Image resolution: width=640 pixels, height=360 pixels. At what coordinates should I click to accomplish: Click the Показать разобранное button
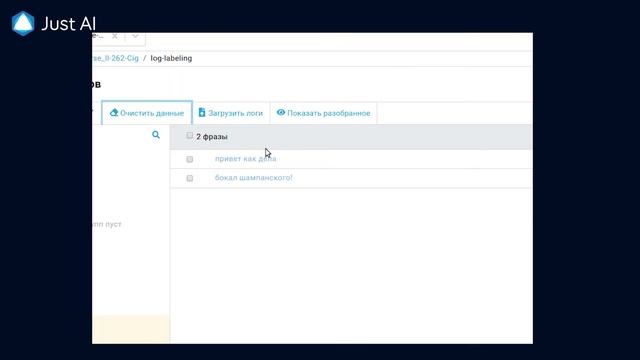pyautogui.click(x=324, y=113)
